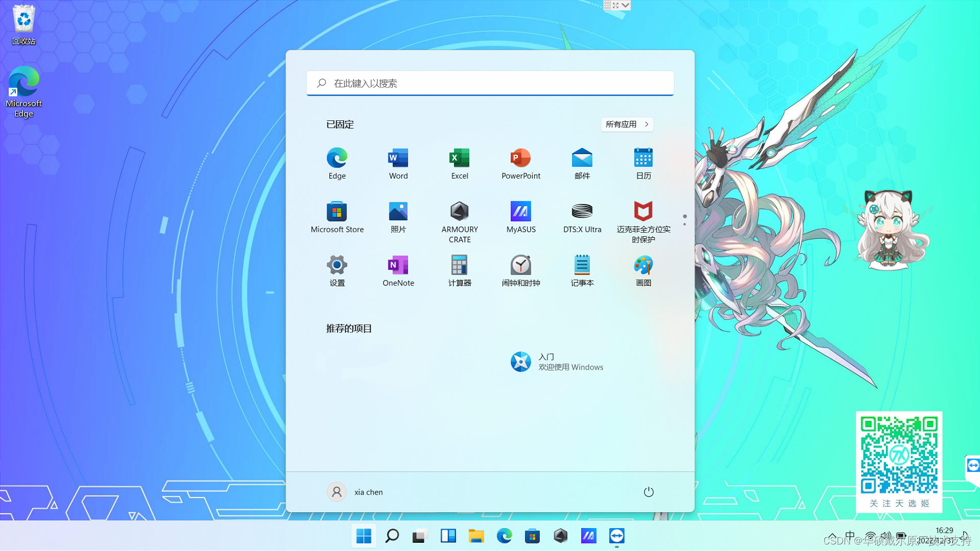Click the Windows Start button on taskbar
This screenshot has width=980, height=551.
(x=364, y=536)
